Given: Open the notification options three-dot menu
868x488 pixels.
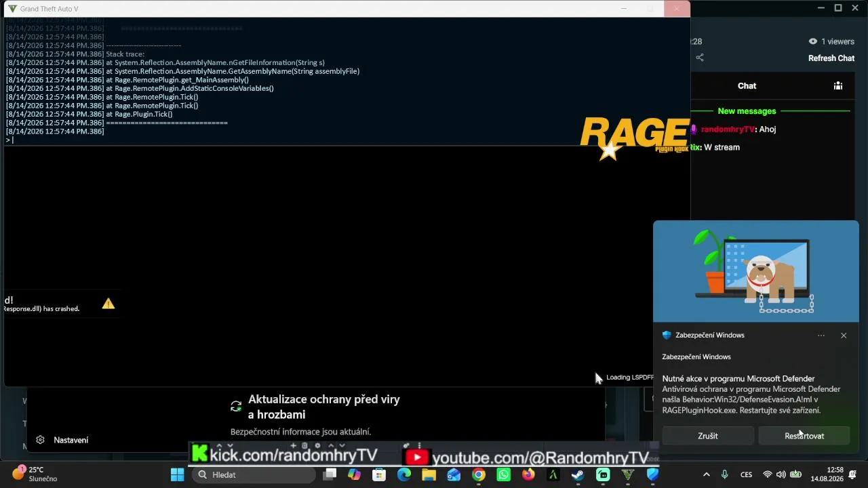Looking at the screenshot, I should point(821,335).
